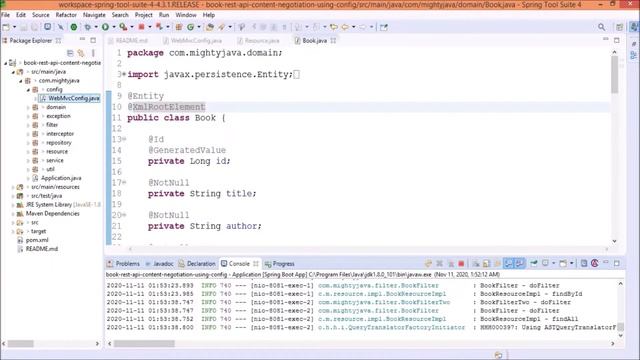Open the Navigate menu
Viewport: 640px width, 360px height.
[94, 15]
